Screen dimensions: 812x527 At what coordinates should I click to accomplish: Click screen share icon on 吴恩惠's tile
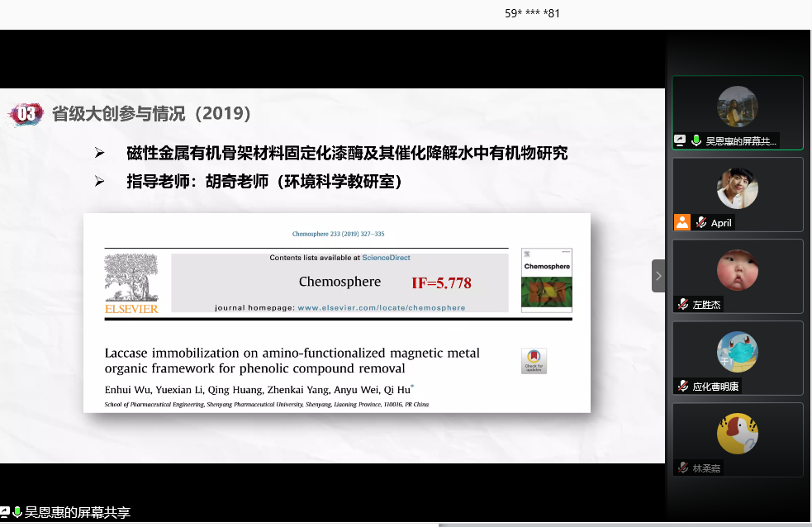click(681, 141)
